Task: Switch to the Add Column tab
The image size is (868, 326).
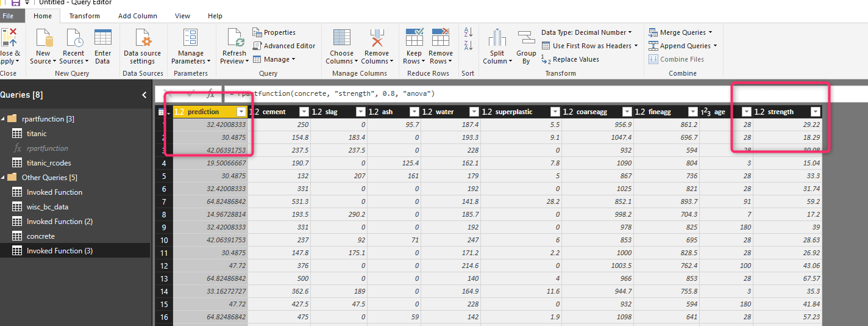Action: (x=138, y=16)
